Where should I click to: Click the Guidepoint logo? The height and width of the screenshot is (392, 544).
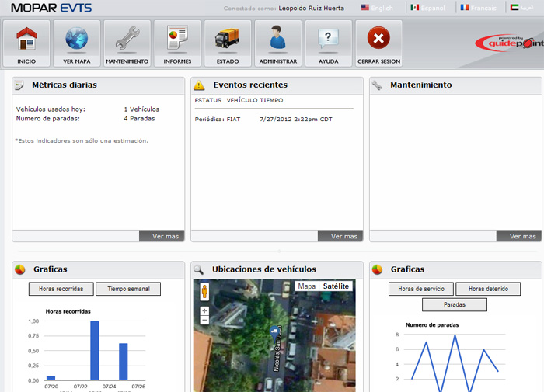click(x=509, y=43)
